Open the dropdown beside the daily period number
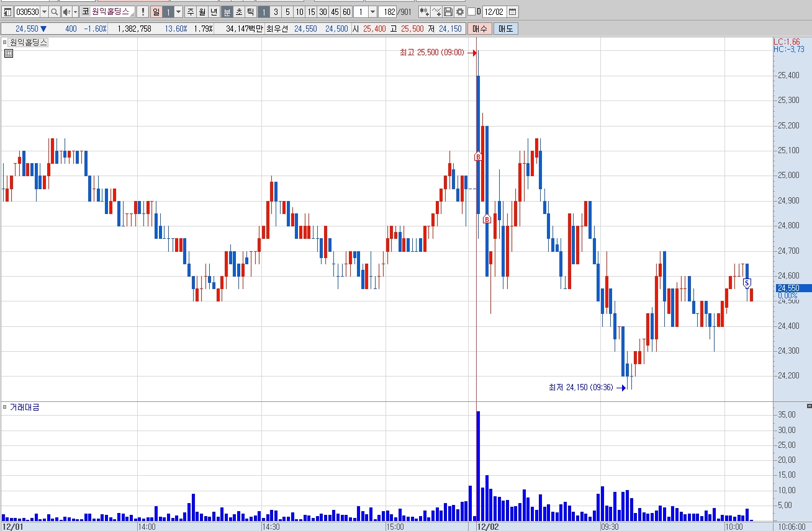Image resolution: width=812 pixels, height=531 pixels. point(179,12)
